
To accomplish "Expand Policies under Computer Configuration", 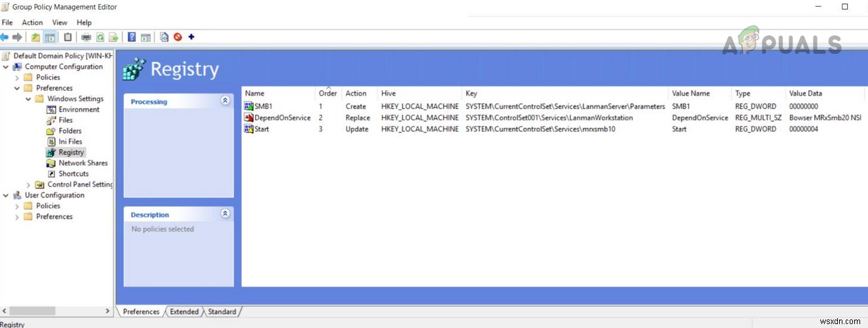I will coord(17,77).
